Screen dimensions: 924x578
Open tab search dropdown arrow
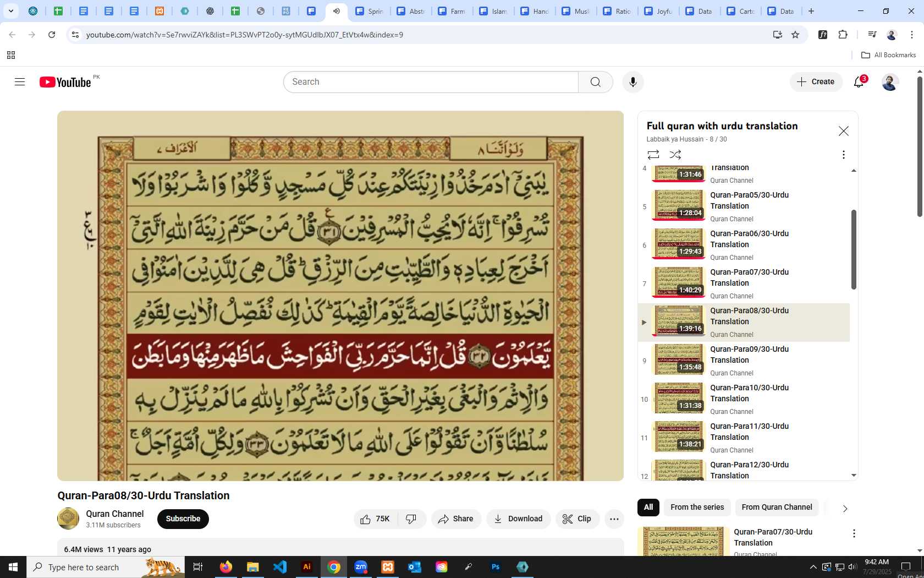[10, 11]
